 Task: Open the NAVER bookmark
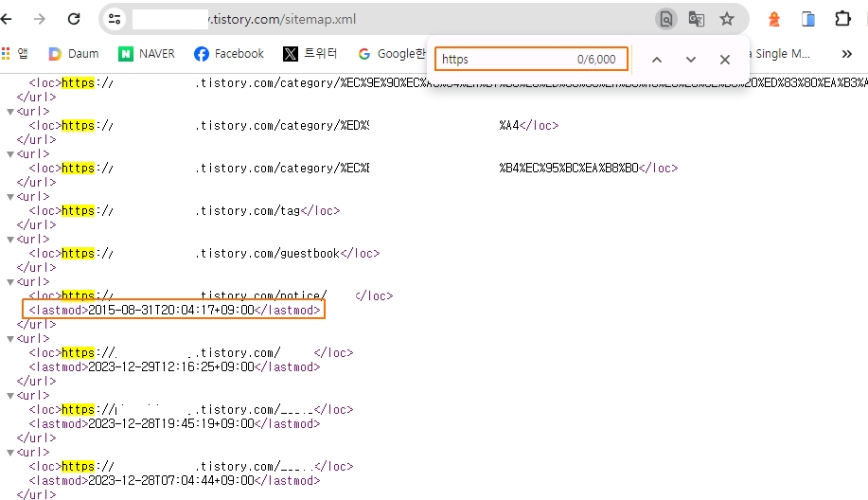click(147, 54)
